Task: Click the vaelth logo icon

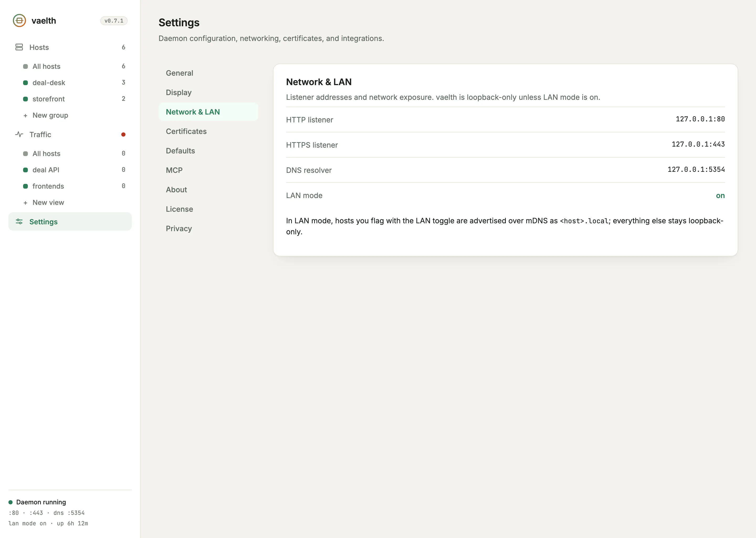Action: (19, 20)
